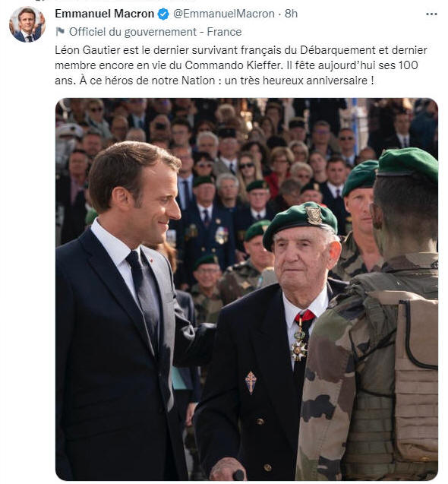Open Emmanuel Macron's profile avatar

27,24
